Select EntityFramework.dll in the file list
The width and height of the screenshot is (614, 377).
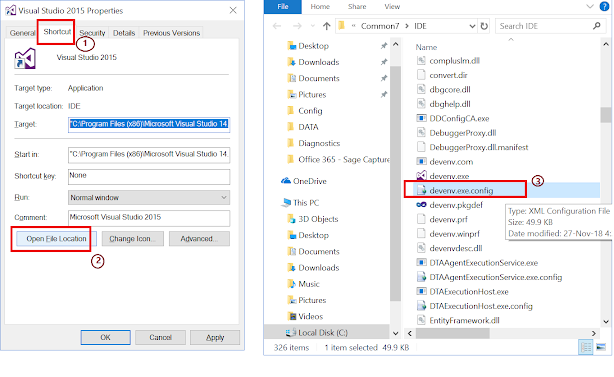click(464, 321)
